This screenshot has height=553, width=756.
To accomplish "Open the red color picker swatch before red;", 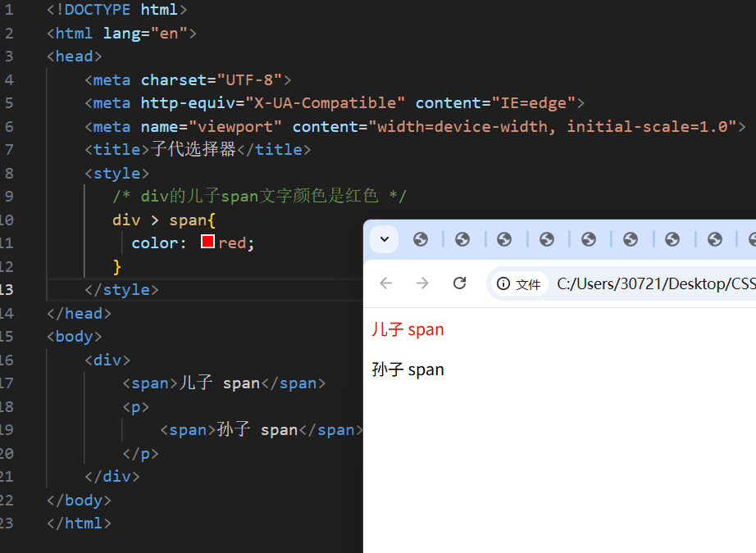I will click(207, 242).
